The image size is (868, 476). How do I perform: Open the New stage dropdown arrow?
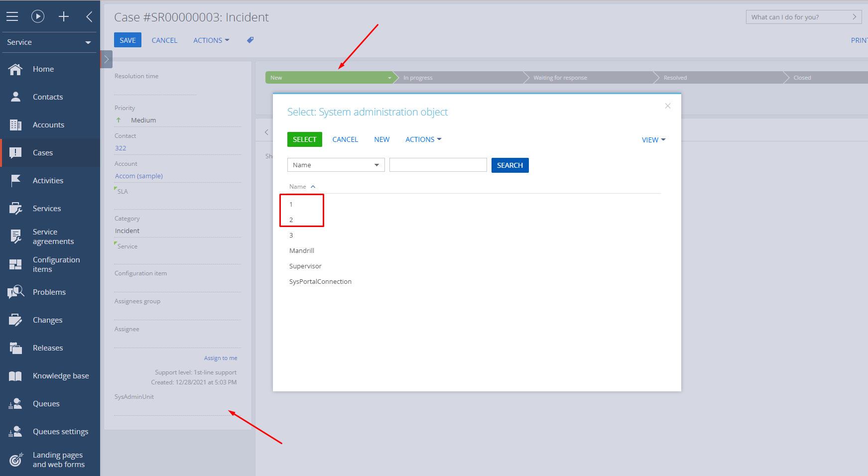coord(389,78)
